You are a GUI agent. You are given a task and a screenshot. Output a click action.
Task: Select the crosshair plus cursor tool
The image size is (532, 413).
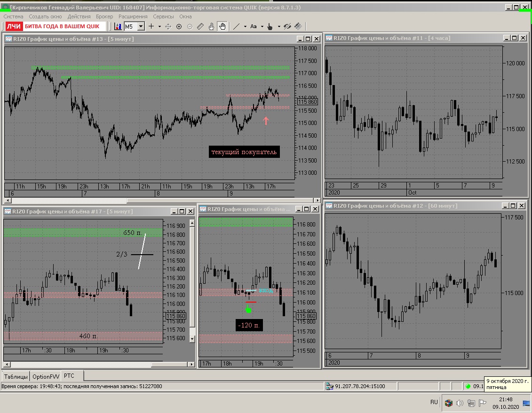151,26
